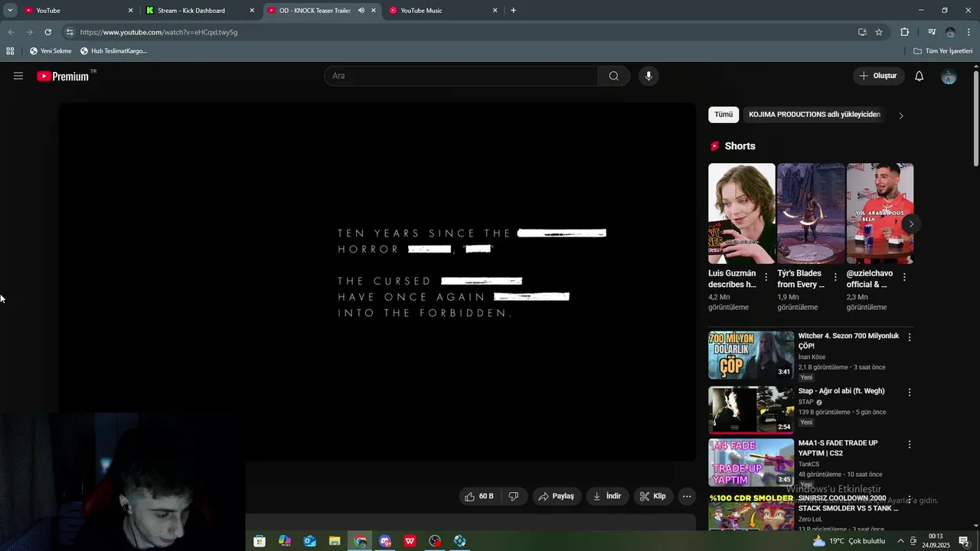Switch to Stream - Kick Dashboard tab
980x551 pixels.
(199, 11)
